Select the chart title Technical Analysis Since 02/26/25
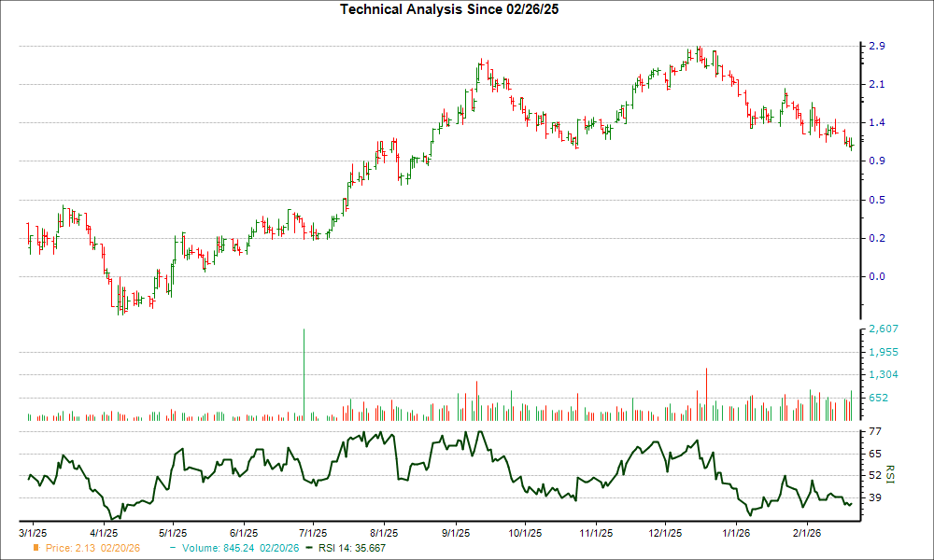Viewport: 934px width, 560px height. point(448,11)
